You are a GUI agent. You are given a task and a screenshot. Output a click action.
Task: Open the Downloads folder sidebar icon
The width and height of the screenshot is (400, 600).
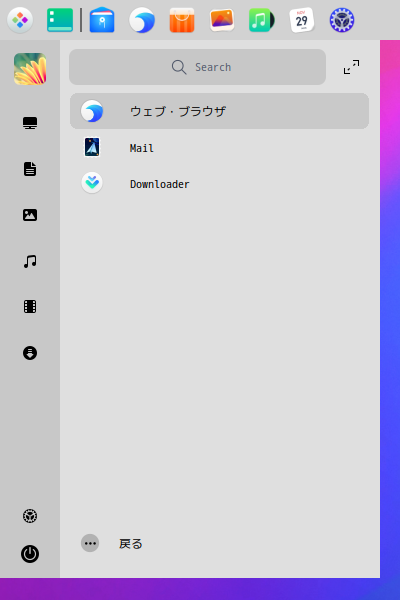tap(30, 353)
